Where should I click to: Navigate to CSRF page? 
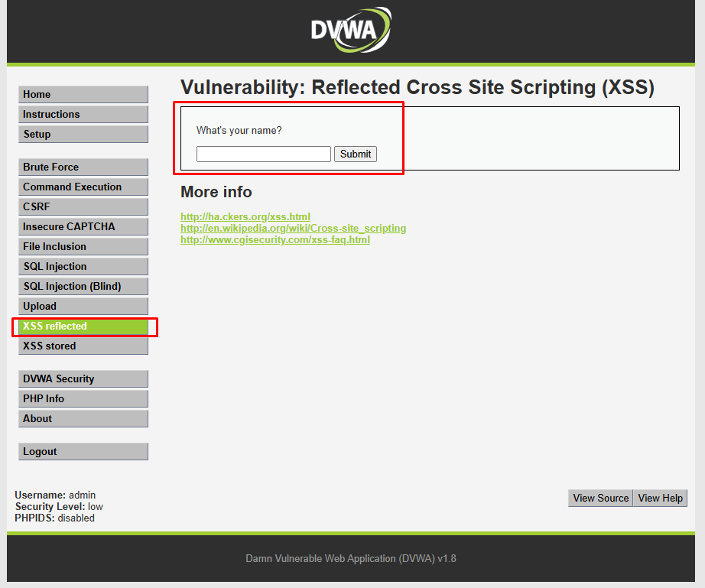point(83,206)
